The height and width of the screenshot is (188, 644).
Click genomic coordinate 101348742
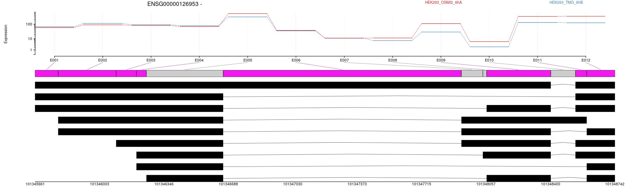[615, 184]
